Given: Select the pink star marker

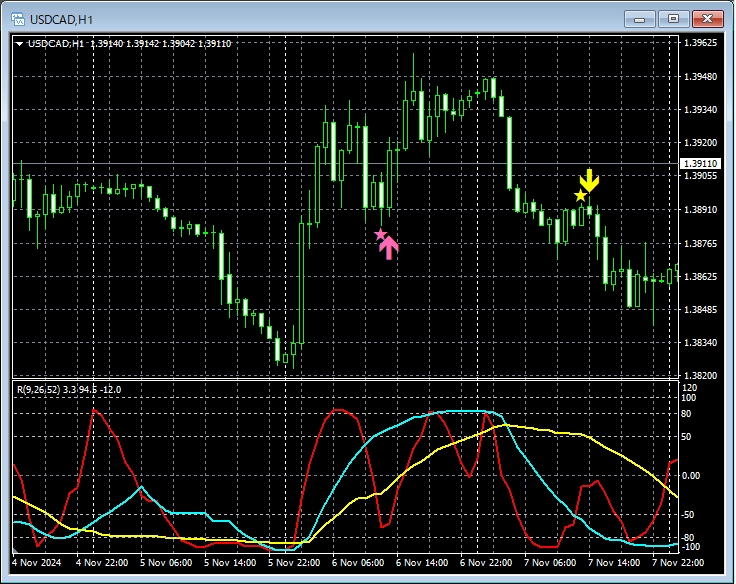Looking at the screenshot, I should click(380, 234).
